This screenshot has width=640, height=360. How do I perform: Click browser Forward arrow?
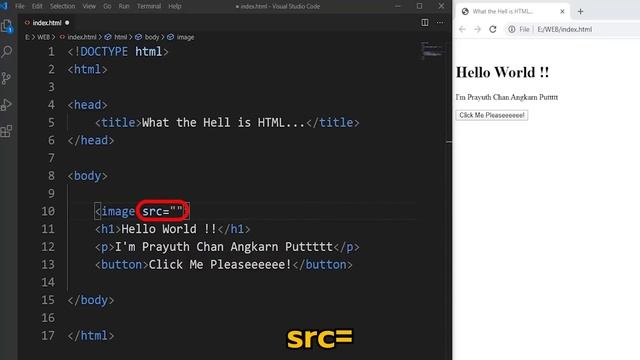tap(477, 29)
